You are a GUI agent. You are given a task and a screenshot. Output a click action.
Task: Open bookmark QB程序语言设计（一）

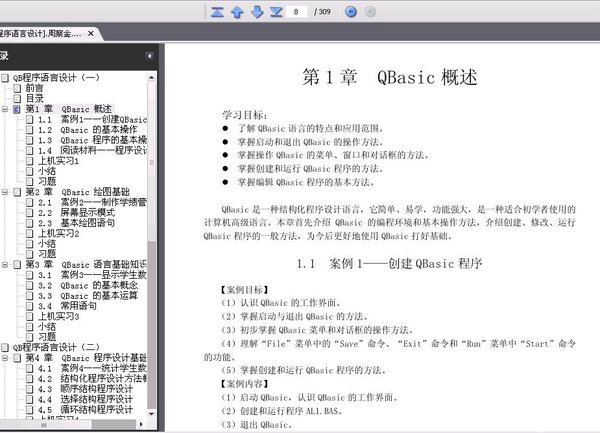click(x=56, y=78)
